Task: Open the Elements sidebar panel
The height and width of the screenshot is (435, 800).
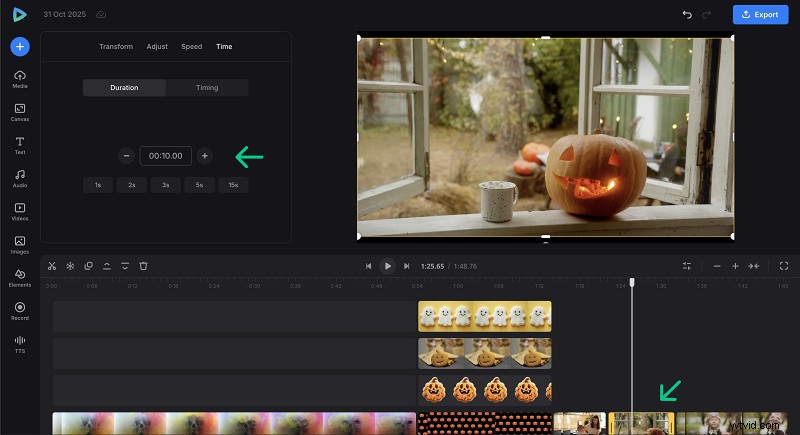Action: (20, 278)
